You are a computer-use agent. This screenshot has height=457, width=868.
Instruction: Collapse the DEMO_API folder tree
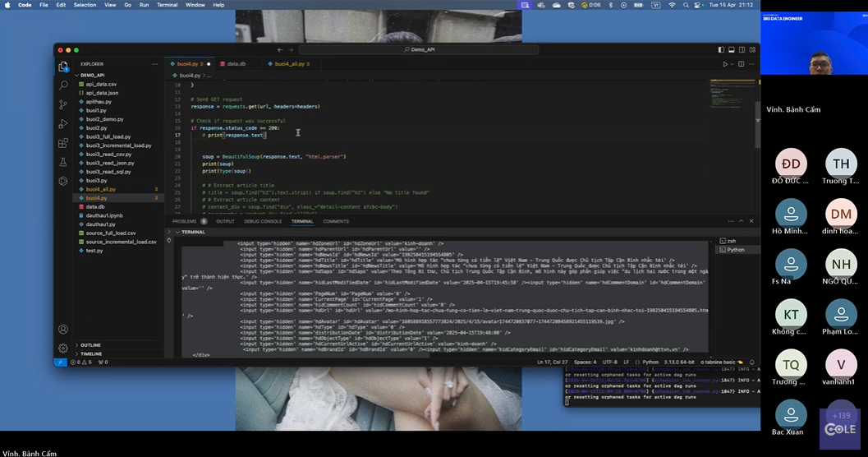(77, 76)
